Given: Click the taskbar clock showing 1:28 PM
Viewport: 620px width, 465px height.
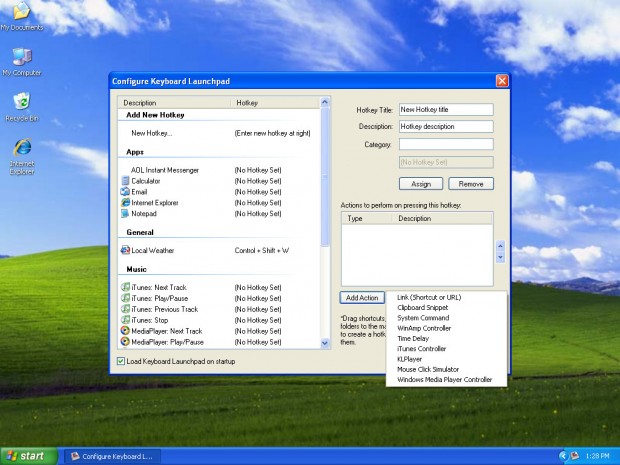Looking at the screenshot, I should click(597, 456).
